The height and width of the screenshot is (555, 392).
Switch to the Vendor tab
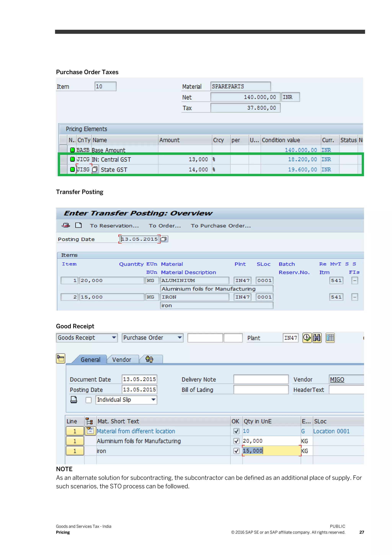point(122,359)
